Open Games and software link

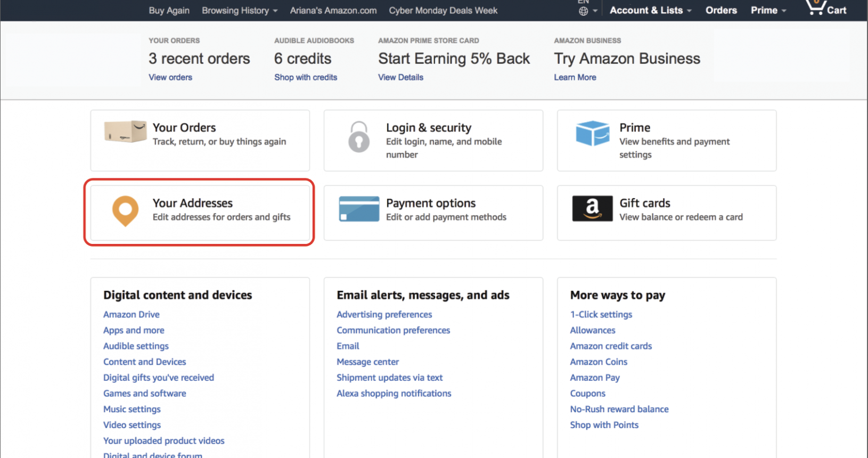click(x=145, y=394)
